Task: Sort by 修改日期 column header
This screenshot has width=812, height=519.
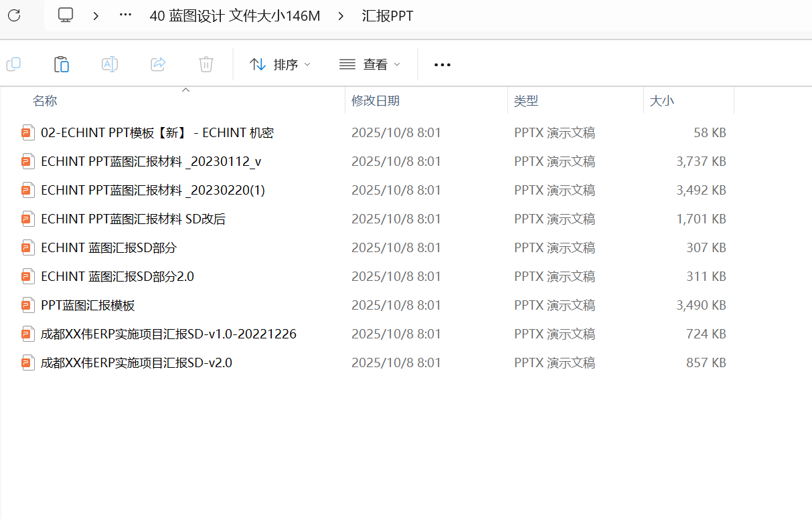Action: tap(376, 101)
